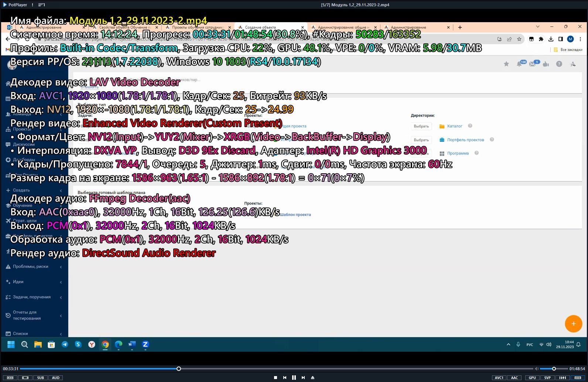Image resolution: width=588 pixels, height=382 pixels.
Task: Click Microsoft Store icon in recorded taskbar
Action: (x=51, y=344)
